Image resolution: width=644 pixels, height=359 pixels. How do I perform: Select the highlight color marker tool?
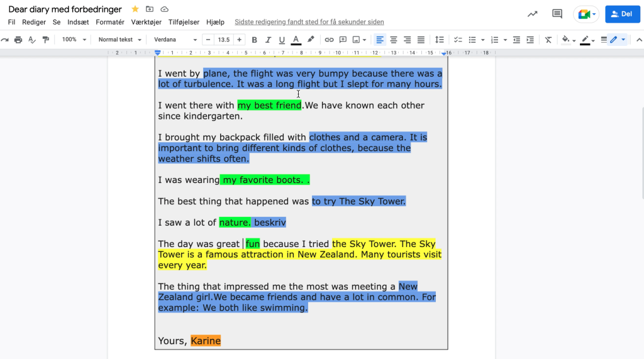(x=311, y=40)
